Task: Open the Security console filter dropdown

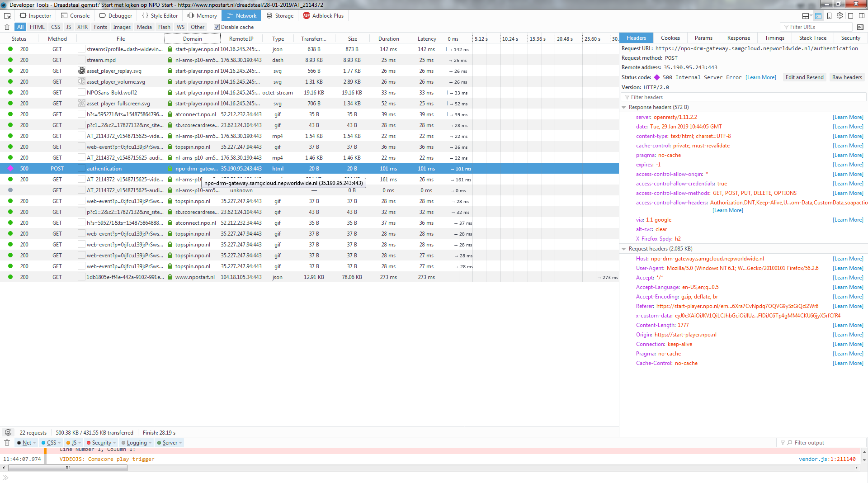Action: pyautogui.click(x=101, y=443)
